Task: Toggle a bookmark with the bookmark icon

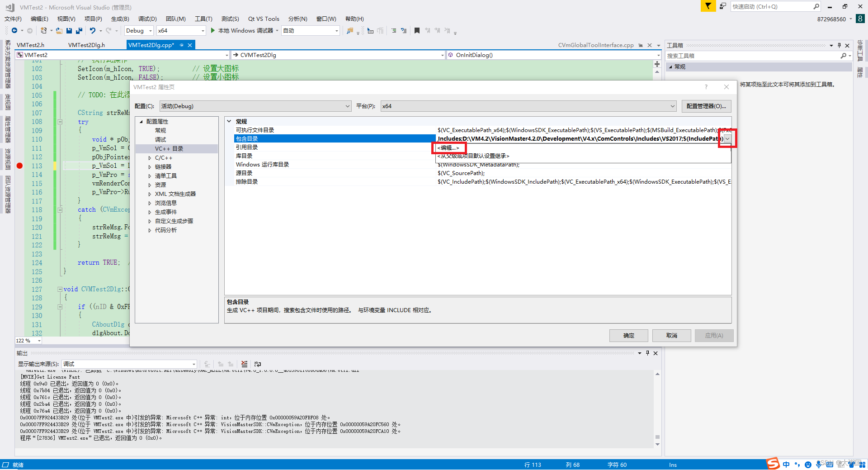Action: pos(417,30)
